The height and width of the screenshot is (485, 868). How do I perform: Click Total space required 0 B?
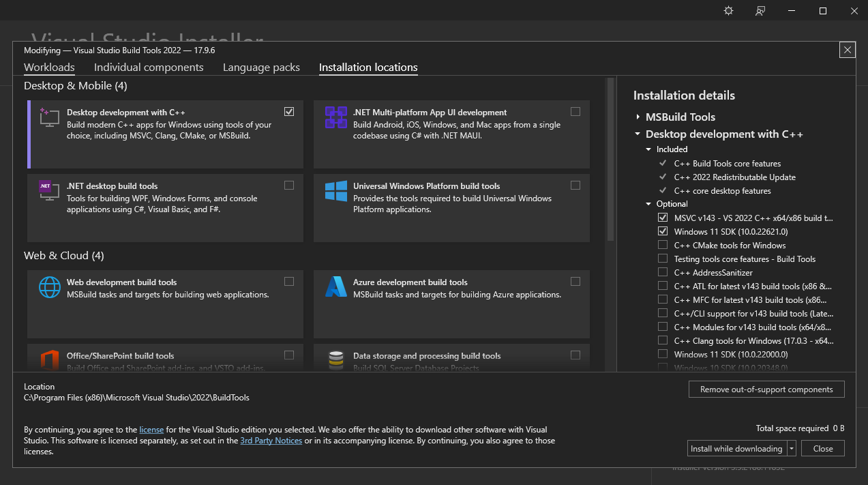click(x=800, y=428)
